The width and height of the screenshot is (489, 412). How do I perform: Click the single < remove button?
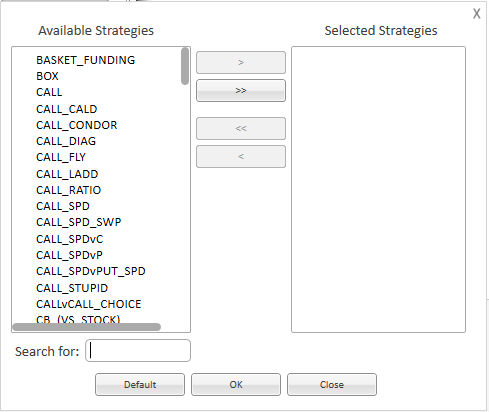click(241, 156)
